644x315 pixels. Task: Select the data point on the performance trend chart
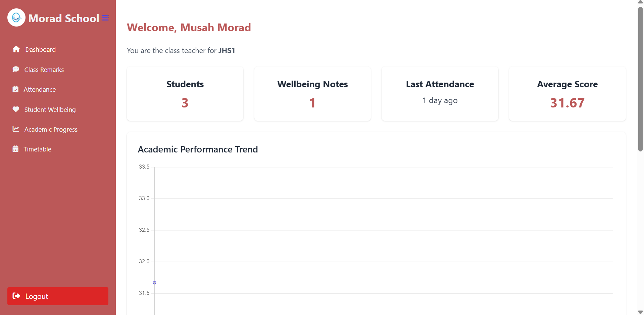pos(154,282)
